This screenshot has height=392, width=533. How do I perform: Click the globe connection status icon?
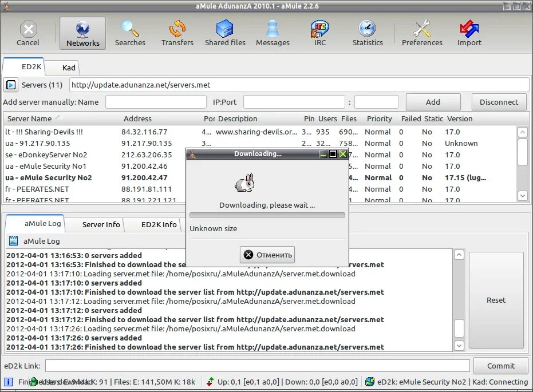[369, 382]
